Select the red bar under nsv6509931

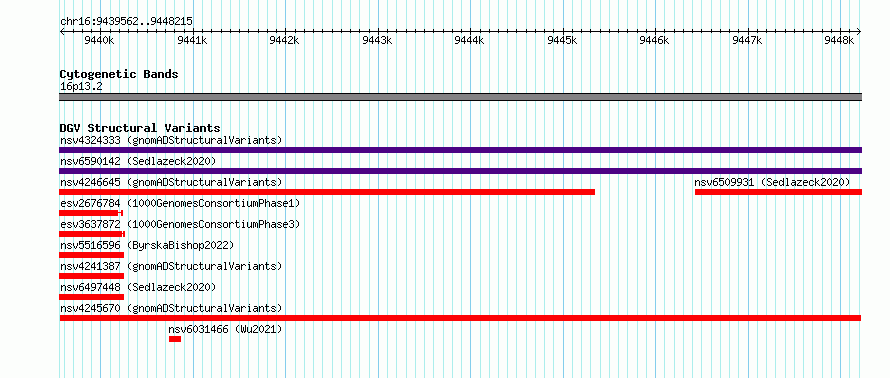coord(778,192)
